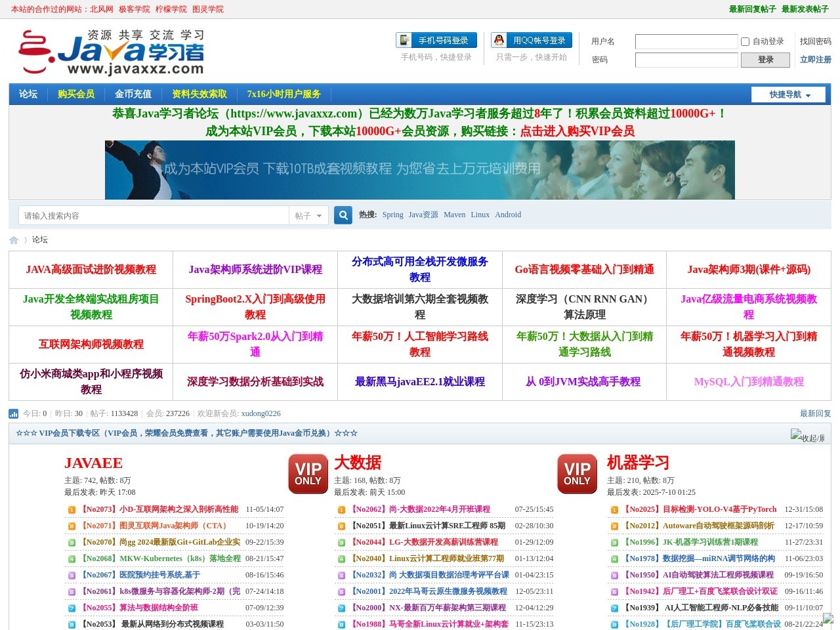Click rank icon beside No2025 thread

click(x=614, y=510)
